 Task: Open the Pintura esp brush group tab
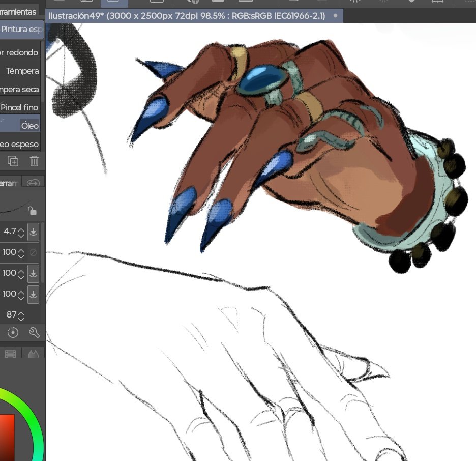click(x=21, y=29)
